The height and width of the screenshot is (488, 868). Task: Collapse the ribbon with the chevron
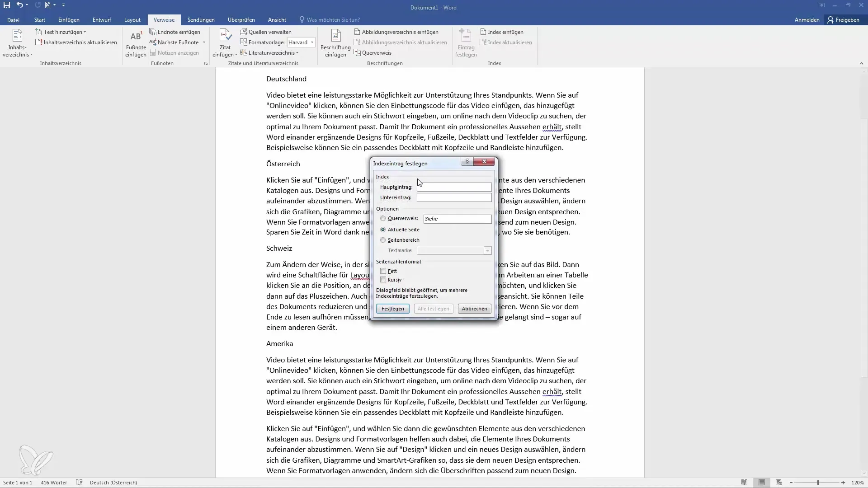[861, 64]
